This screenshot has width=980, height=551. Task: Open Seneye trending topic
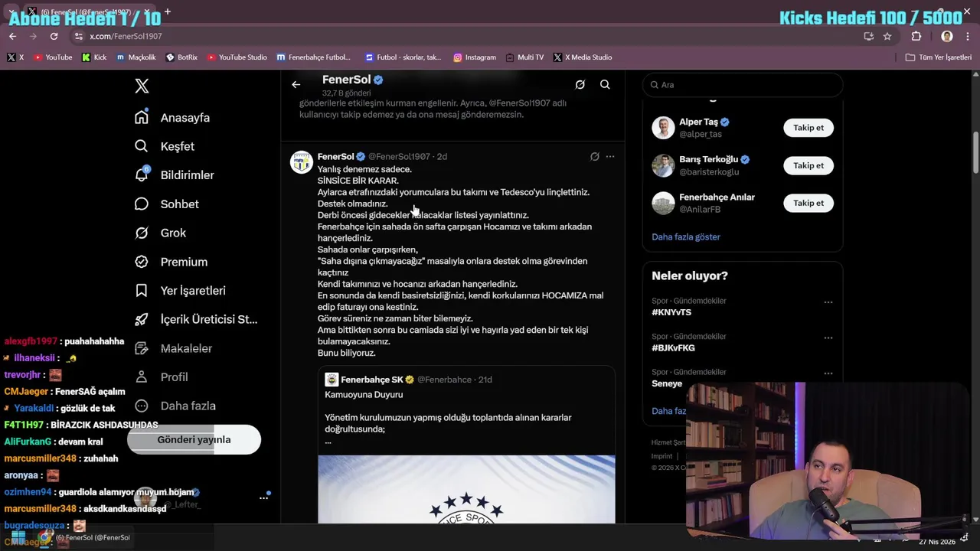[x=667, y=383]
